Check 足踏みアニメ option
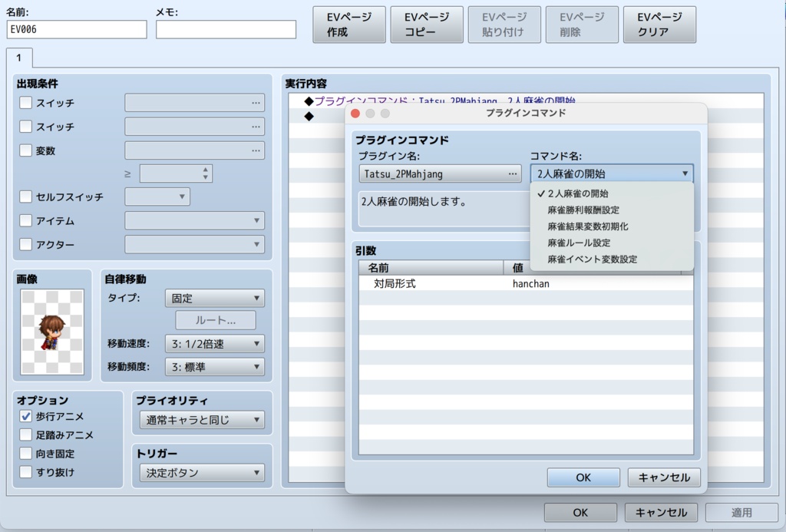Screen dimensions: 786x532 pos(25,435)
